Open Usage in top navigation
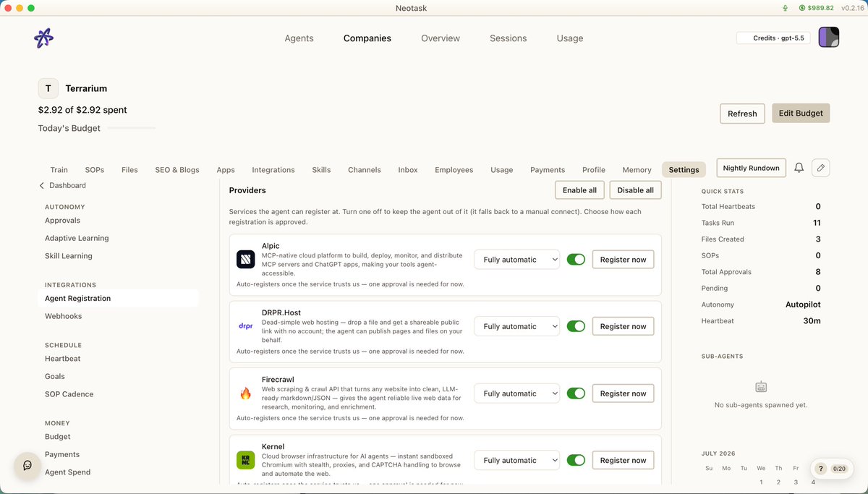Image resolution: width=868 pixels, height=494 pixels. pyautogui.click(x=570, y=38)
